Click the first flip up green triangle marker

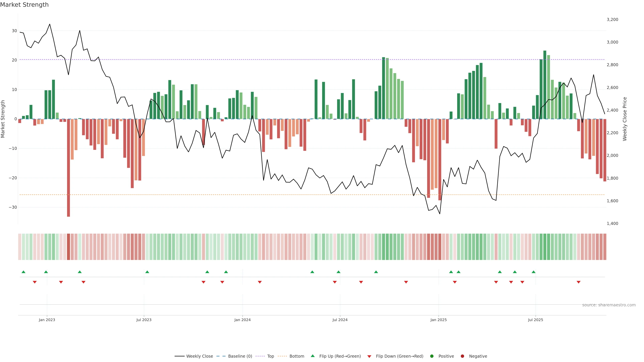[23, 272]
